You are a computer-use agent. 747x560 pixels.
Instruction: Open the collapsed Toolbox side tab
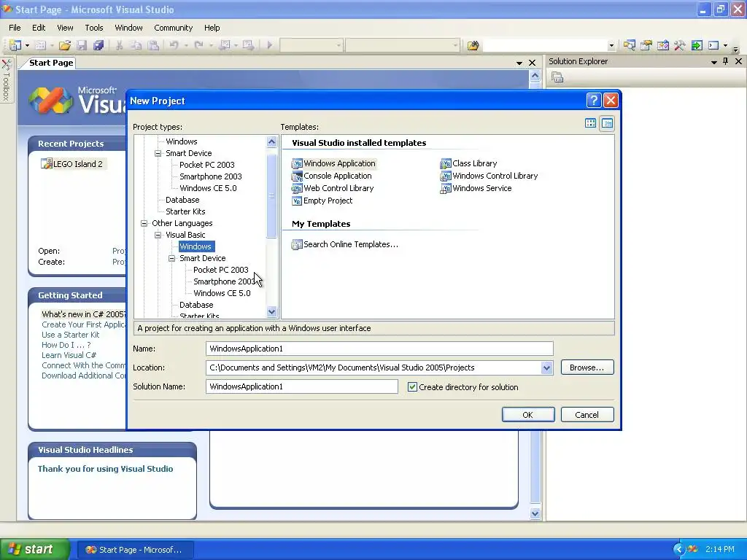coord(6,80)
